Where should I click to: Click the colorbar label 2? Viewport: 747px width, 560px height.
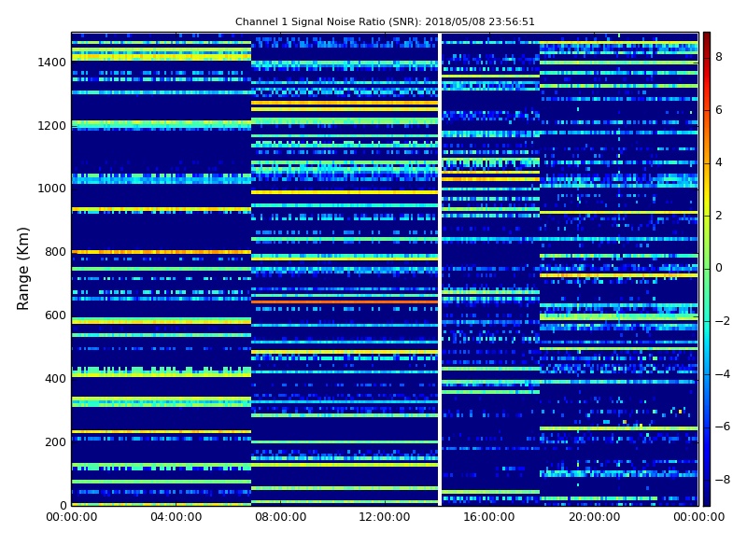click(x=719, y=216)
